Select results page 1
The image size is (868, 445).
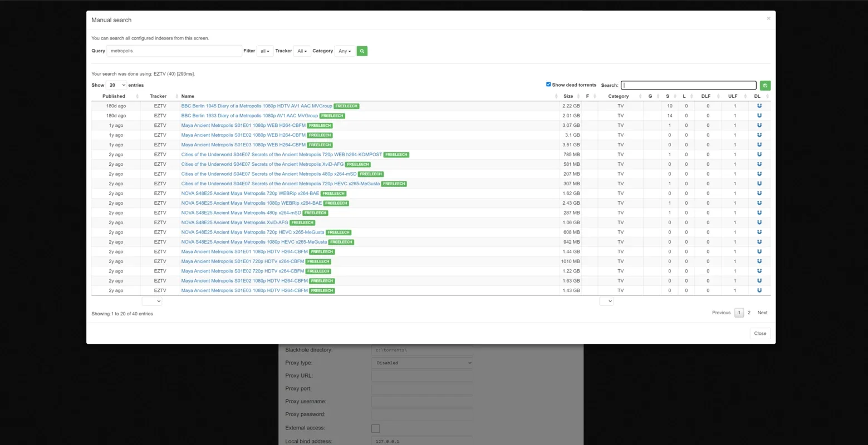tap(739, 313)
